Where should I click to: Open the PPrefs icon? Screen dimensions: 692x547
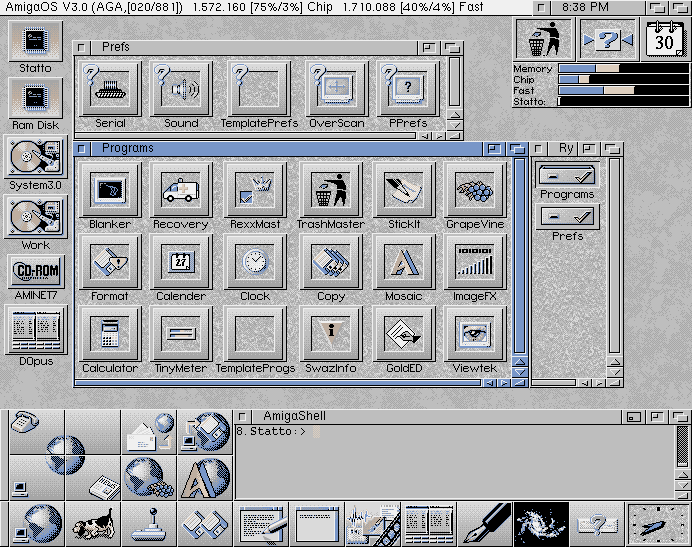408,89
